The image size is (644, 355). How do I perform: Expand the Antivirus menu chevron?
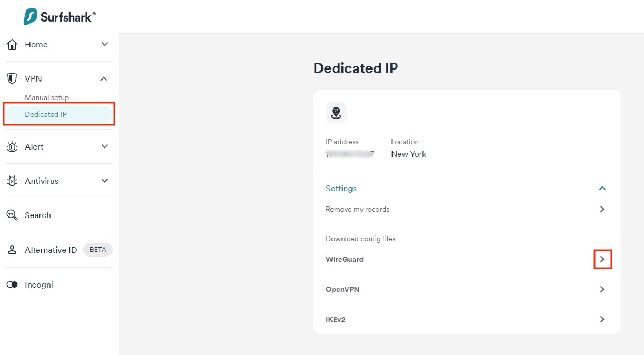click(104, 181)
